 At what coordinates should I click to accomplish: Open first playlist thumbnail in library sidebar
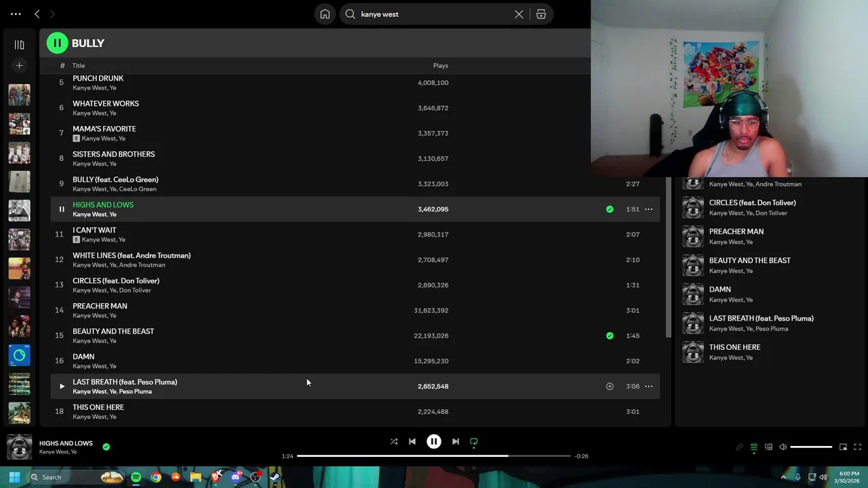point(19,95)
